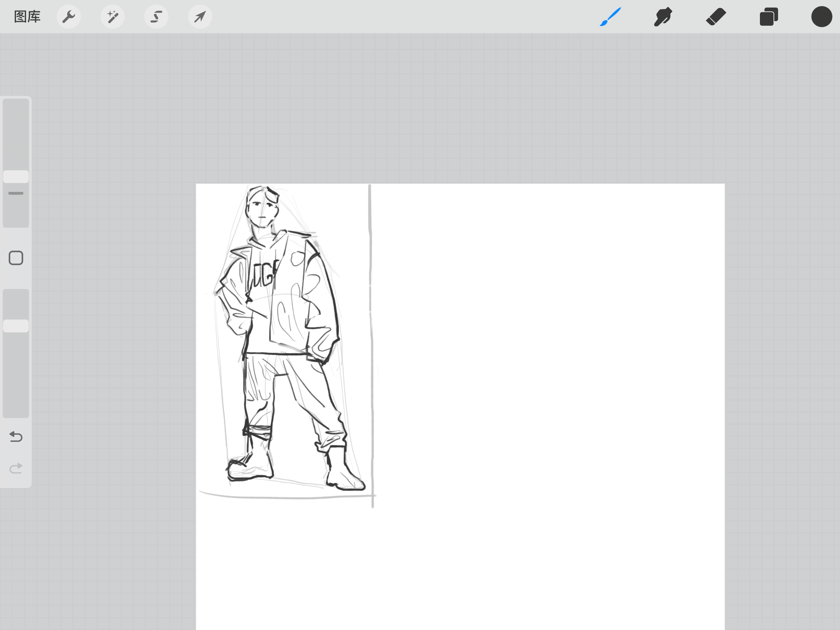Select the Smudge tool
840x630 pixels.
tap(663, 17)
